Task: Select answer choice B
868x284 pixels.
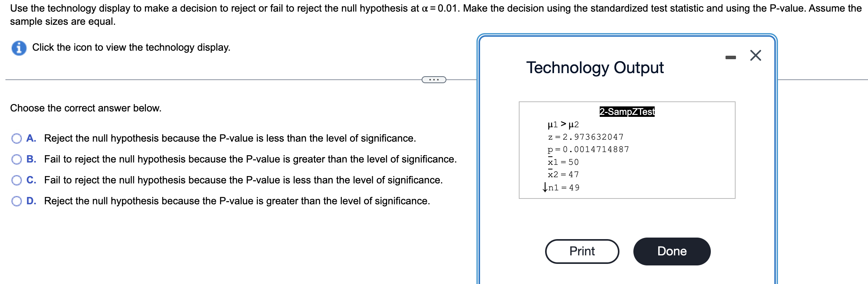Action: pos(16,159)
